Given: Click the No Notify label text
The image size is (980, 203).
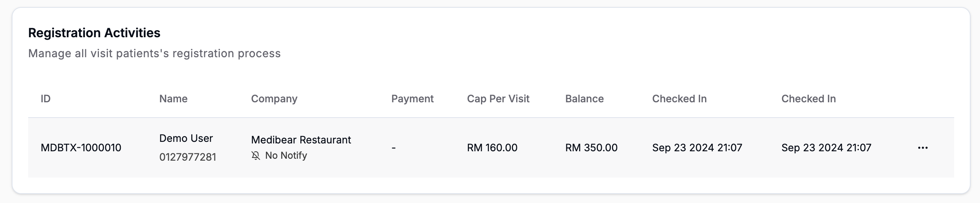Looking at the screenshot, I should 286,156.
